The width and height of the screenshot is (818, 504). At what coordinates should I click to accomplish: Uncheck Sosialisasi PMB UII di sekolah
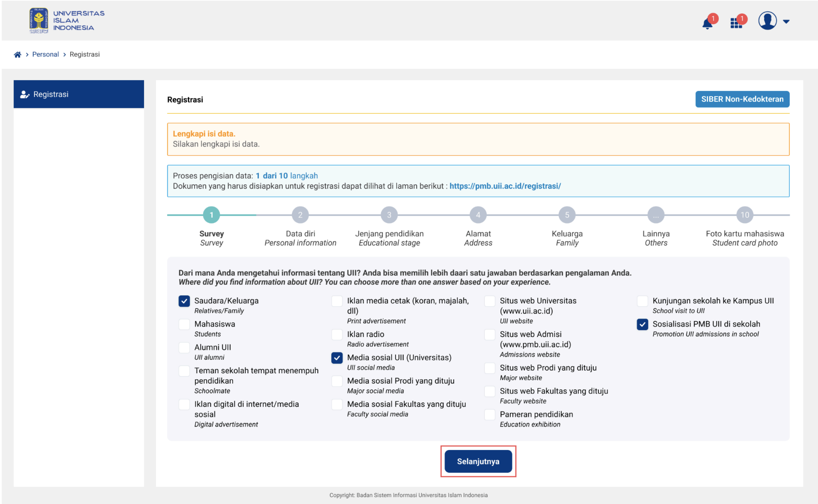click(x=642, y=324)
